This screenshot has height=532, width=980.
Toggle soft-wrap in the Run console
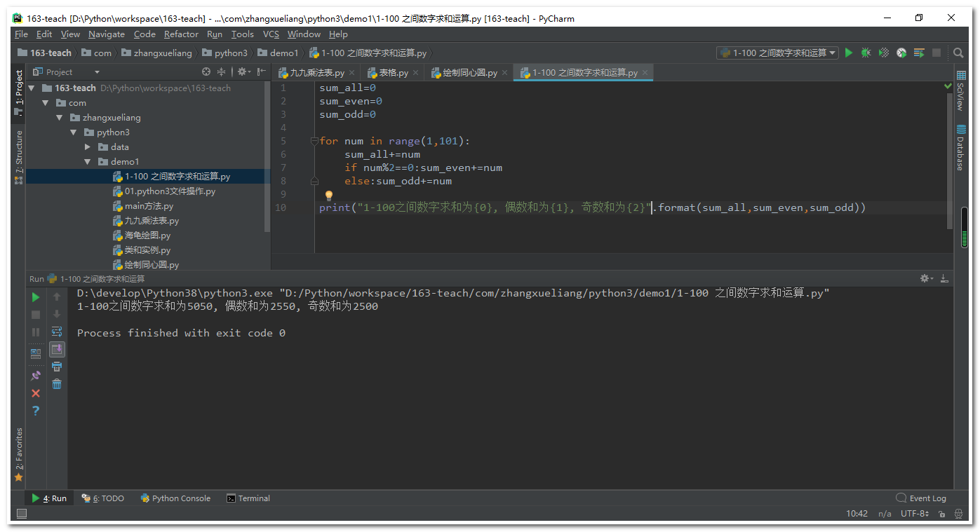click(x=57, y=332)
